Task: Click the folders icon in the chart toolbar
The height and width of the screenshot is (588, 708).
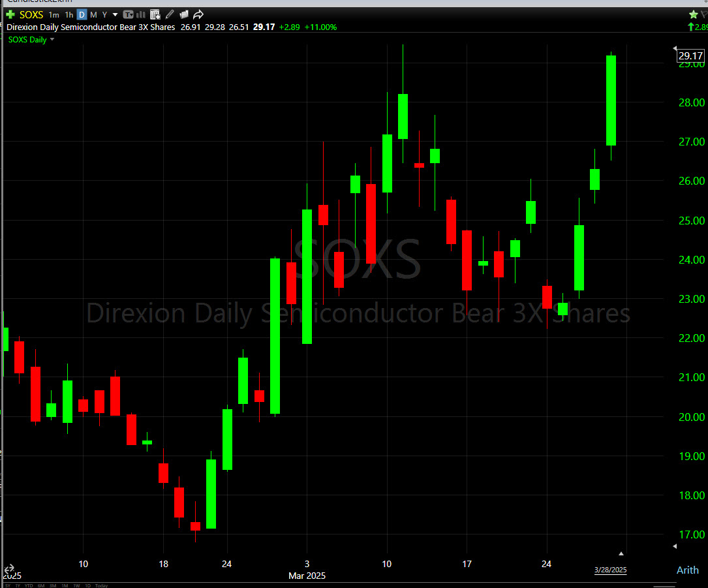Action: (x=184, y=14)
